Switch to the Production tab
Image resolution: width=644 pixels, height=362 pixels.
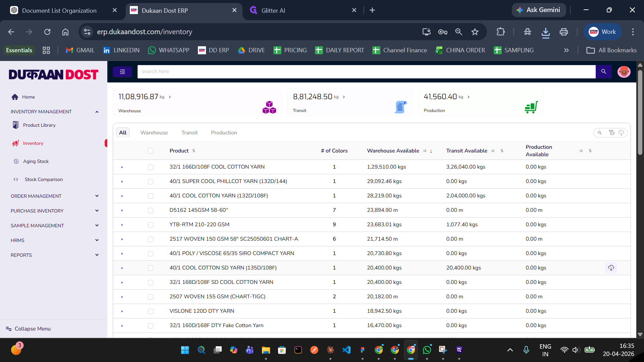coord(224,133)
